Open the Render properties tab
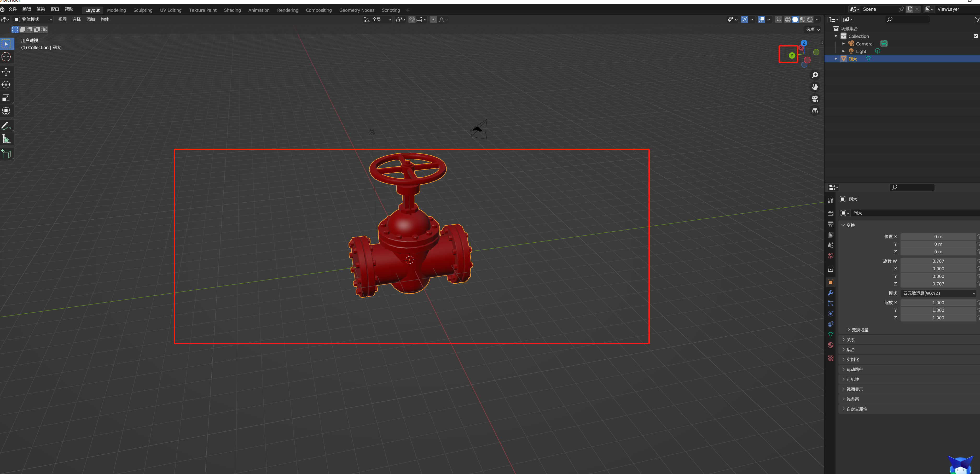This screenshot has width=980, height=474. [x=831, y=214]
